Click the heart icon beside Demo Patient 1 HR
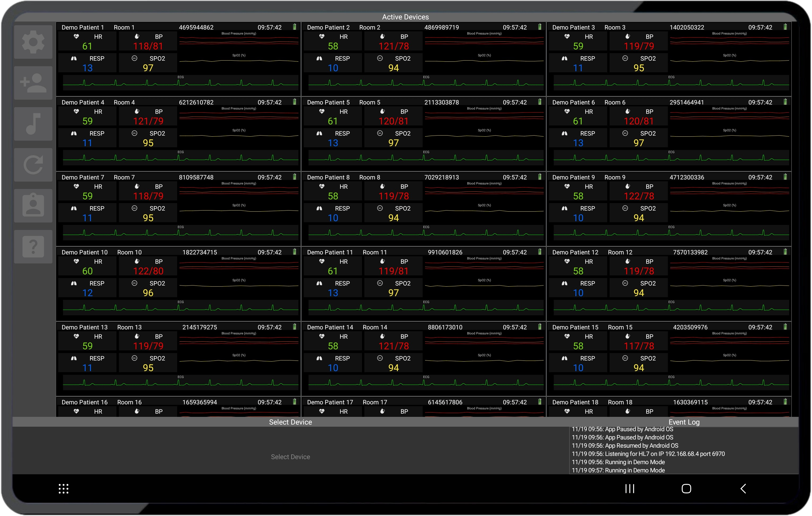Image resolution: width=812 pixels, height=516 pixels. (x=76, y=36)
